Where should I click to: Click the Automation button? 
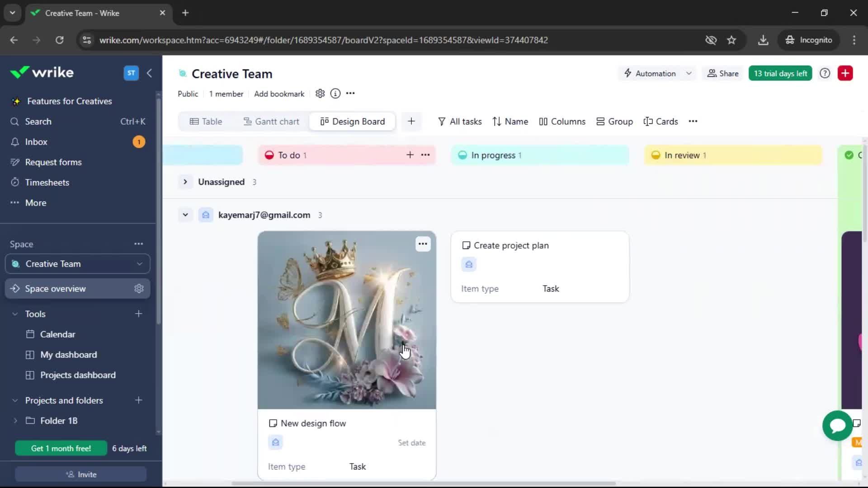tap(650, 74)
